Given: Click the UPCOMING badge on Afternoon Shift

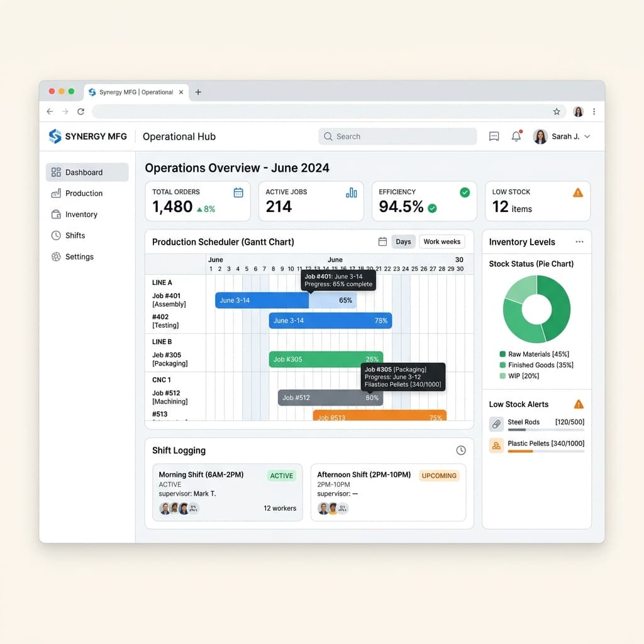Looking at the screenshot, I should [439, 475].
